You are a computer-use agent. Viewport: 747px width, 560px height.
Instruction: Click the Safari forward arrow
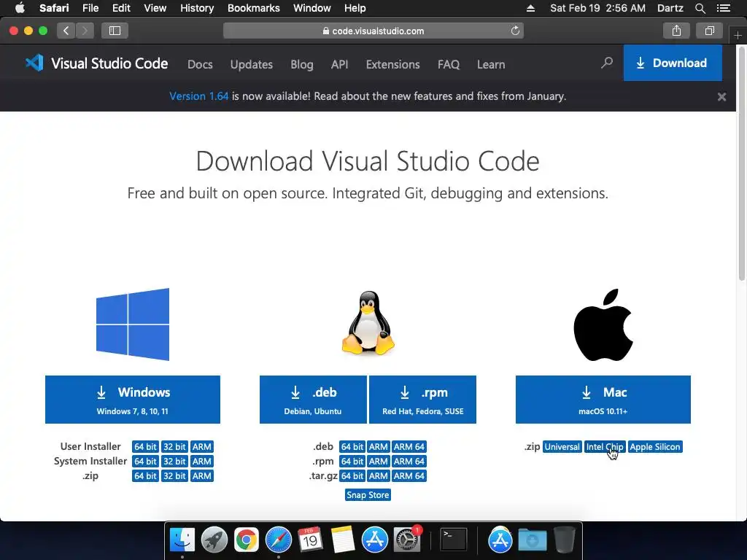click(x=85, y=31)
